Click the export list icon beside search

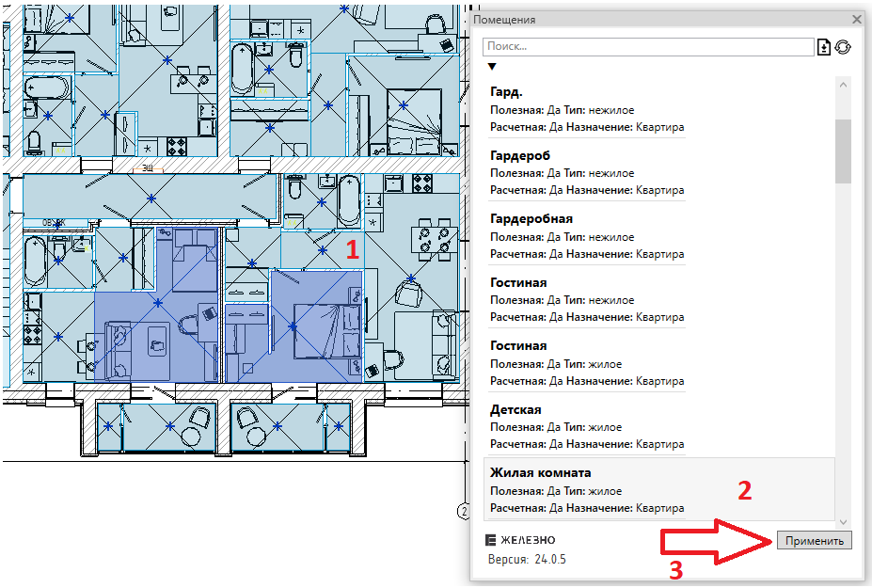[x=824, y=47]
